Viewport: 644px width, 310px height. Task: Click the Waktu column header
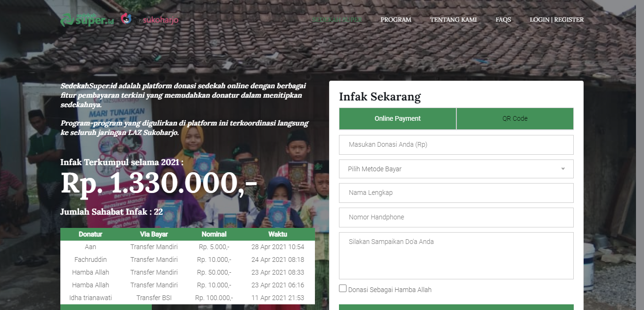pos(278,234)
